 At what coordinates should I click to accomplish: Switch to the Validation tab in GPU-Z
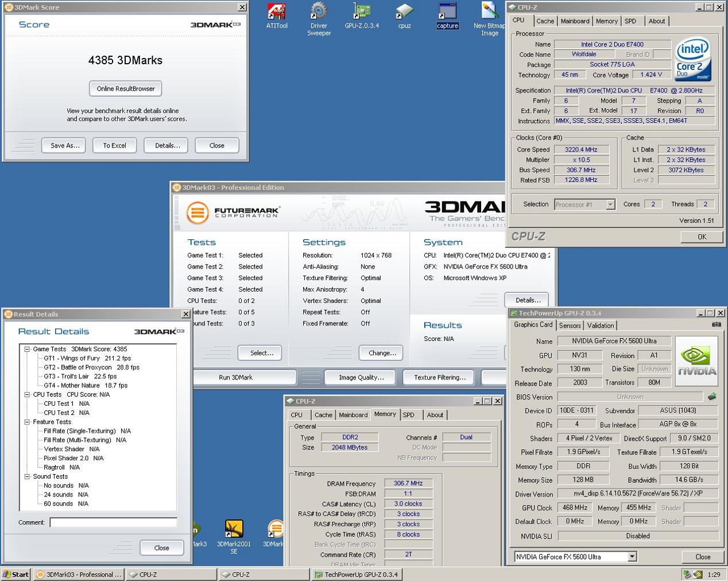pos(601,325)
